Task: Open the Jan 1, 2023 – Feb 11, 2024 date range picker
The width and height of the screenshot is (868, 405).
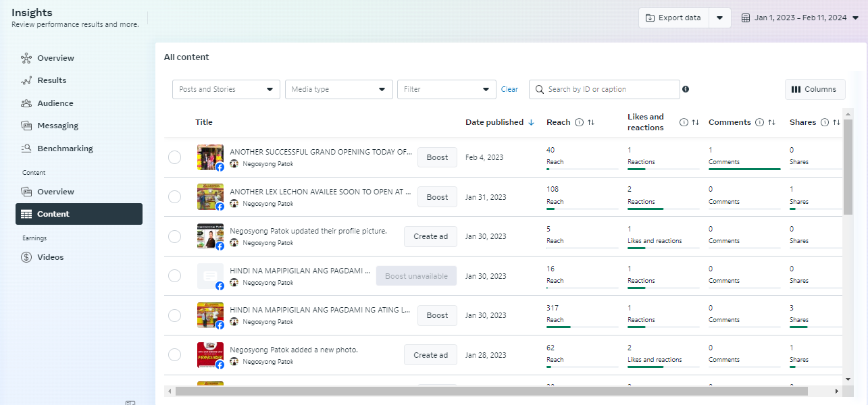Action: pyautogui.click(x=800, y=18)
